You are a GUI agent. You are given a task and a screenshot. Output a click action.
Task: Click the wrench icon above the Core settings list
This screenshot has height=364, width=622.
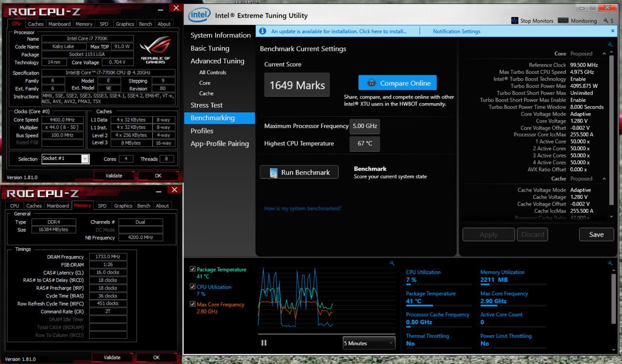610,44
